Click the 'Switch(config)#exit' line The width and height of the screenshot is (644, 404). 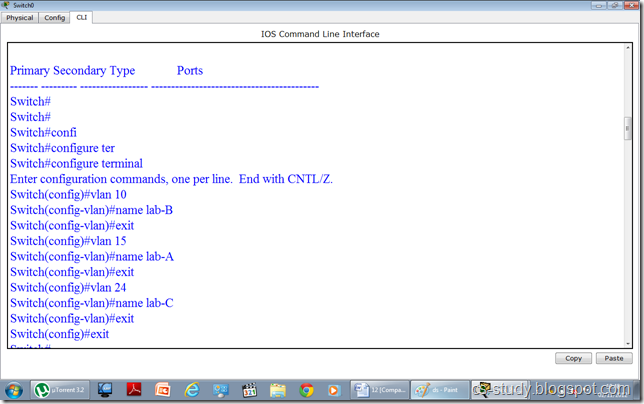[x=60, y=334]
